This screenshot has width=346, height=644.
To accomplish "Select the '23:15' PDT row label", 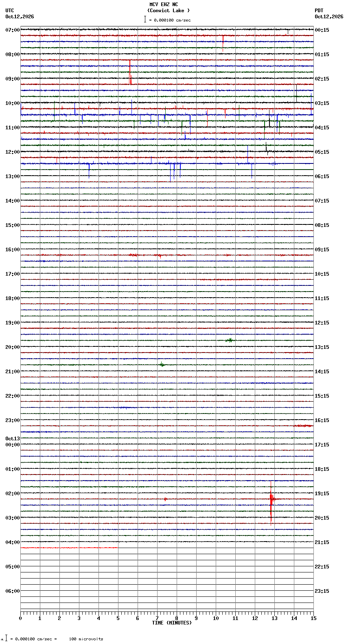I will tap(322, 591).
